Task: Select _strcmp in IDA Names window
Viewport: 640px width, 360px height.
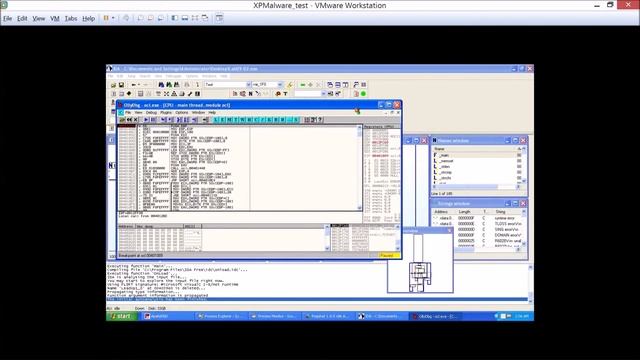Action: (445, 172)
